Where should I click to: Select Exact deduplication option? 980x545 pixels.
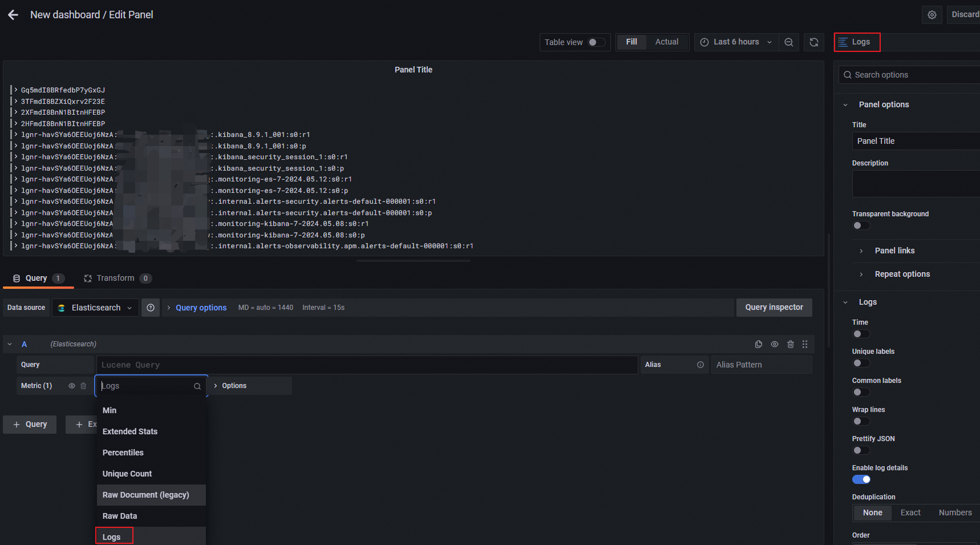[910, 512]
